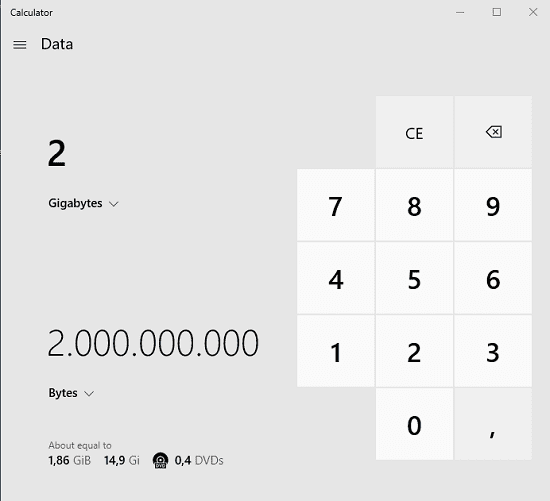Tap digit 8 on keypad
Image resolution: width=550 pixels, height=501 pixels.
tap(414, 205)
